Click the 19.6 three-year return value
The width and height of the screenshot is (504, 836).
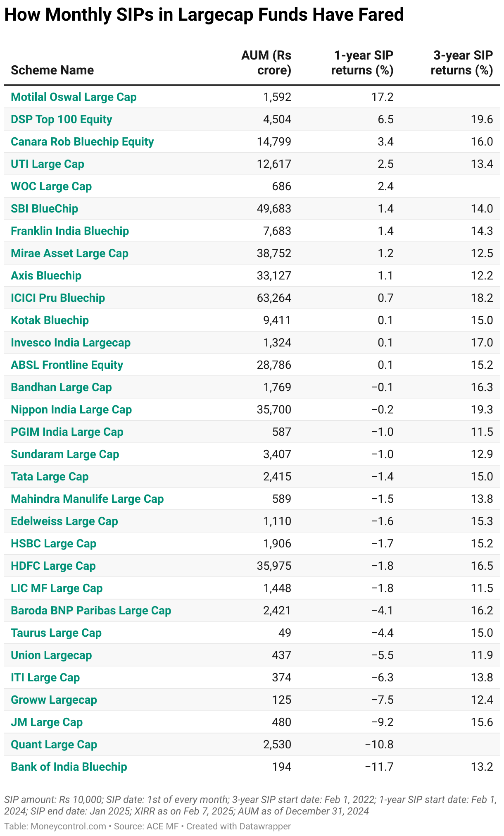tap(485, 119)
